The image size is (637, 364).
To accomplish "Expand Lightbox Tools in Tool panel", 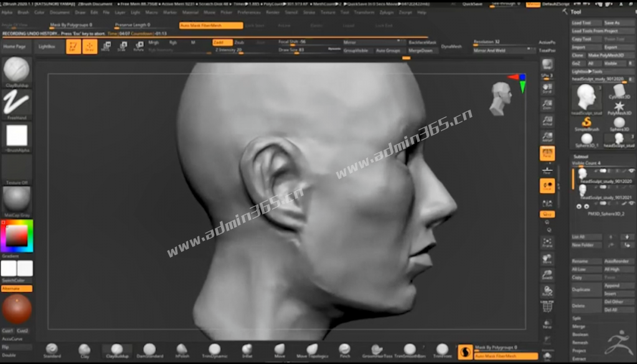I will point(587,72).
